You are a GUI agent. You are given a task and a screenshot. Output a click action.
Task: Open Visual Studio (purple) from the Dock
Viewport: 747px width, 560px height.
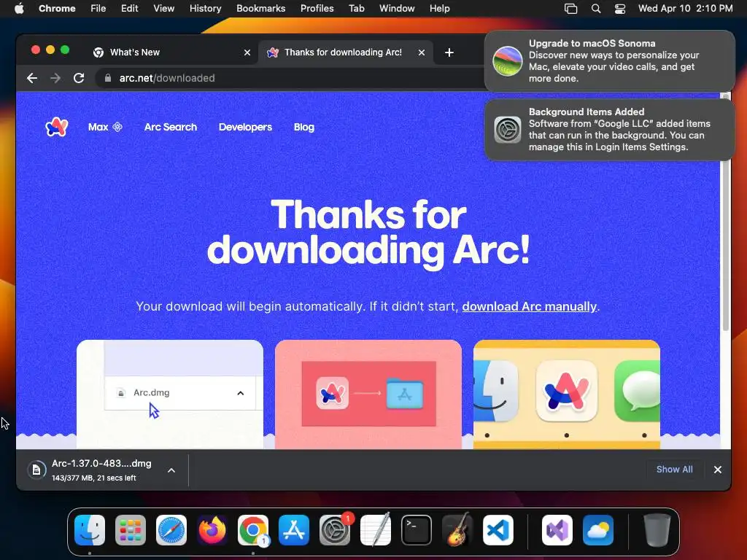557,530
